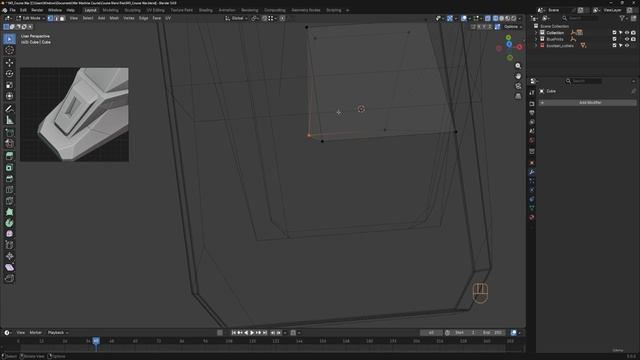Open the overlays dropdown arrow
640x360 pixels.
pyautogui.click(x=470, y=18)
